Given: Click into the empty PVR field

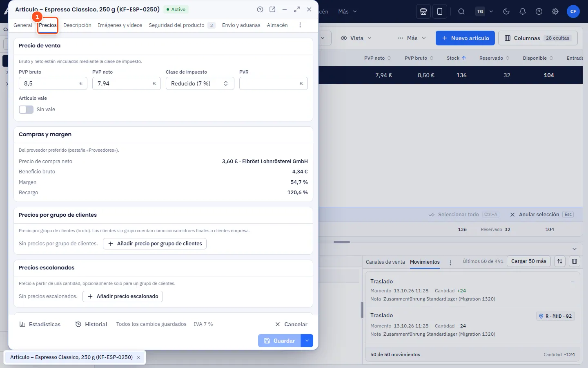Looking at the screenshot, I should (274, 83).
